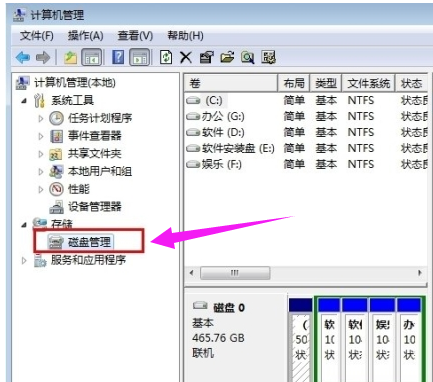Expand the 事件查看器 node

pos(41,136)
